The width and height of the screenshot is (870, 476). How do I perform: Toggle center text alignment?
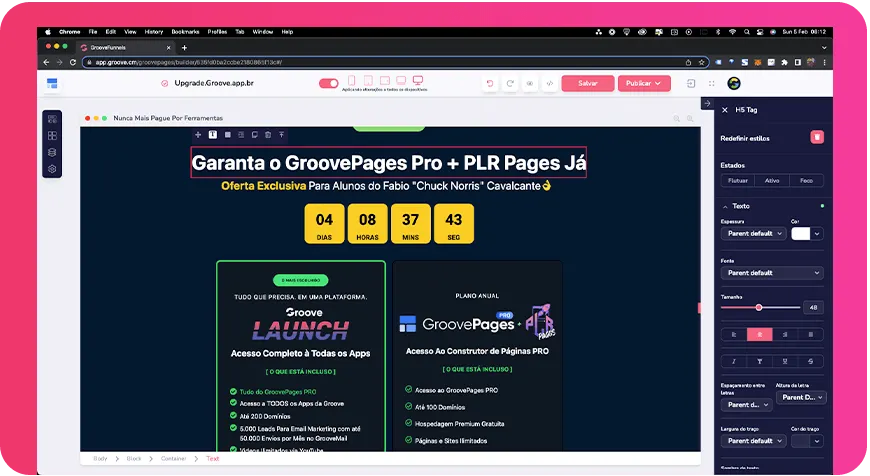coord(760,335)
